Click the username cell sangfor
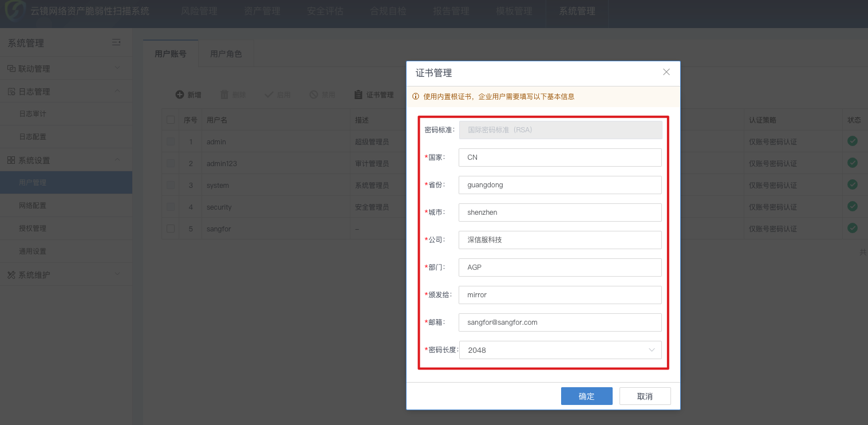This screenshot has width=868, height=425. point(219,229)
